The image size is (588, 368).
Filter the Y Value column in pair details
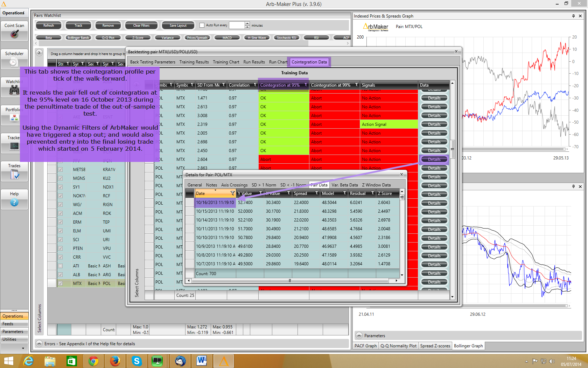point(261,193)
